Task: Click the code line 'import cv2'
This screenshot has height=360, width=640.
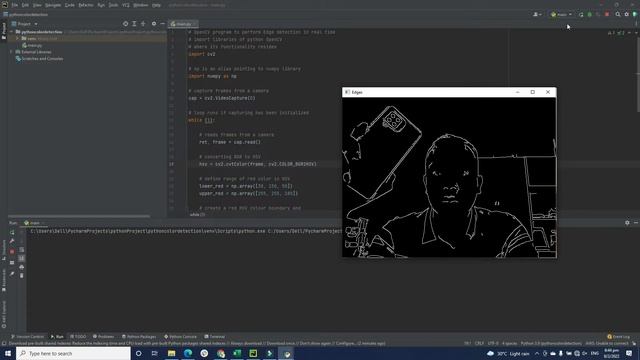Action: (202, 54)
